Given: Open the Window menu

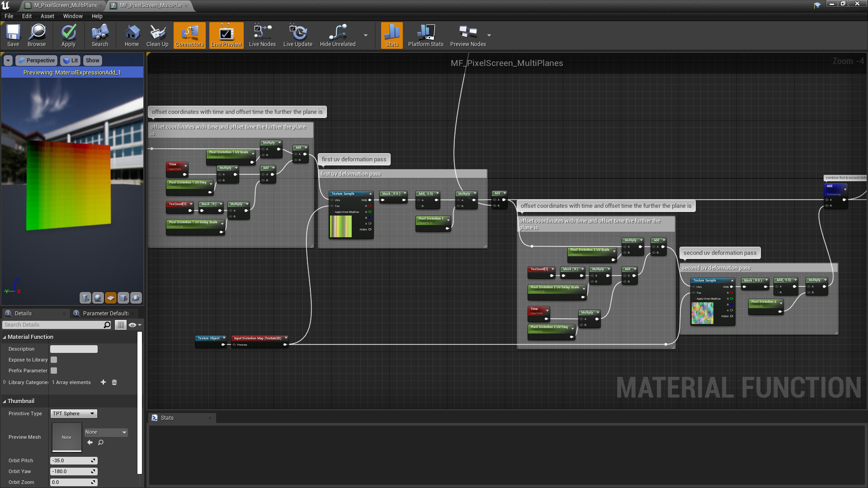Looking at the screenshot, I should (72, 16).
